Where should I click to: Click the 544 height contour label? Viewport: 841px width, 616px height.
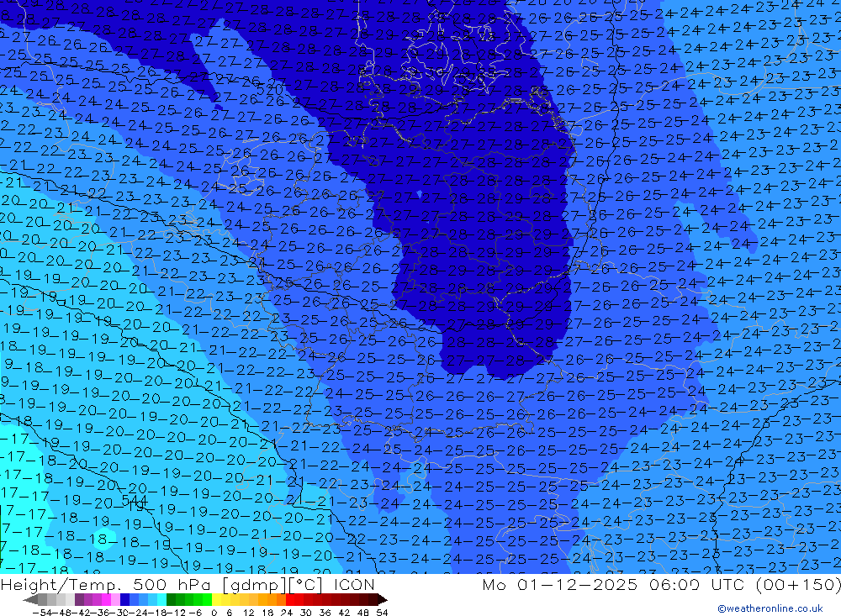135,501
